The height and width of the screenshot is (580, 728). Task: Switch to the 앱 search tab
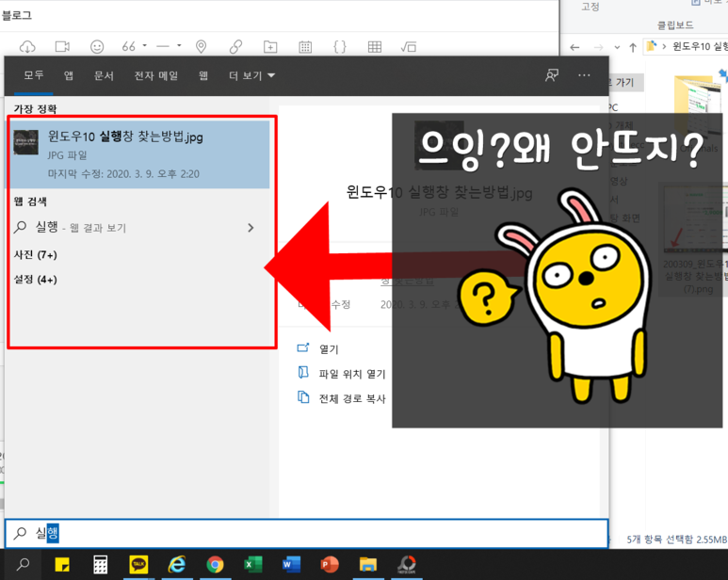pos(69,75)
